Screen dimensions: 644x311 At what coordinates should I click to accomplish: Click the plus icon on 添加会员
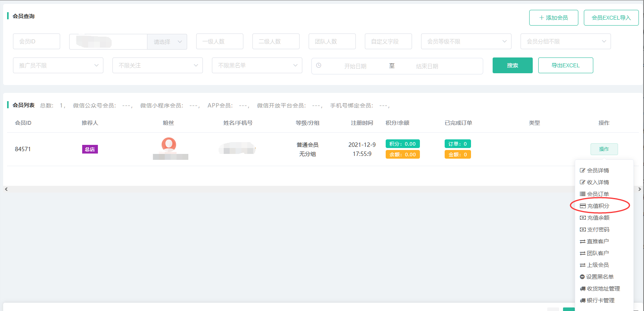tap(541, 18)
